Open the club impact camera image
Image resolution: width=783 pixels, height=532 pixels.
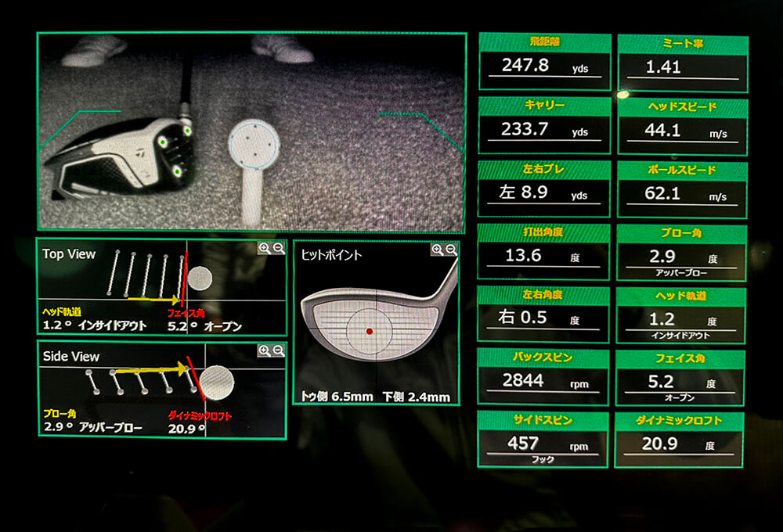pyautogui.click(x=251, y=131)
